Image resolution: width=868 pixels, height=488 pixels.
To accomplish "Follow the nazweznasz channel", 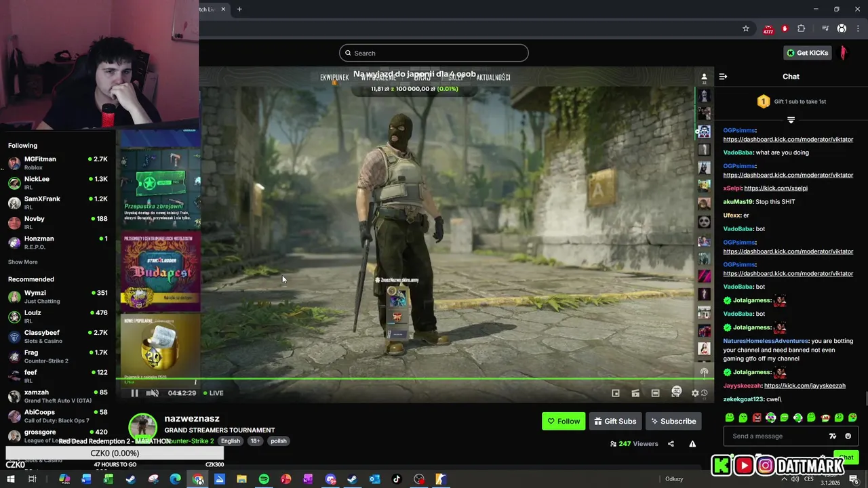I will click(564, 422).
